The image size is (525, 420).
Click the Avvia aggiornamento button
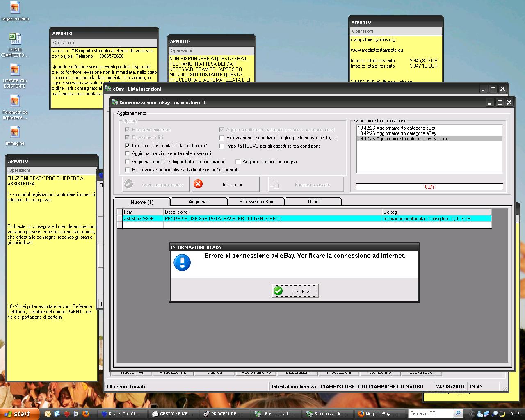pyautogui.click(x=156, y=184)
